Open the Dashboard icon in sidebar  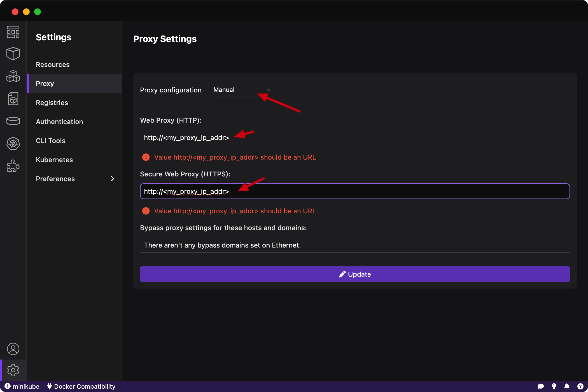(13, 32)
